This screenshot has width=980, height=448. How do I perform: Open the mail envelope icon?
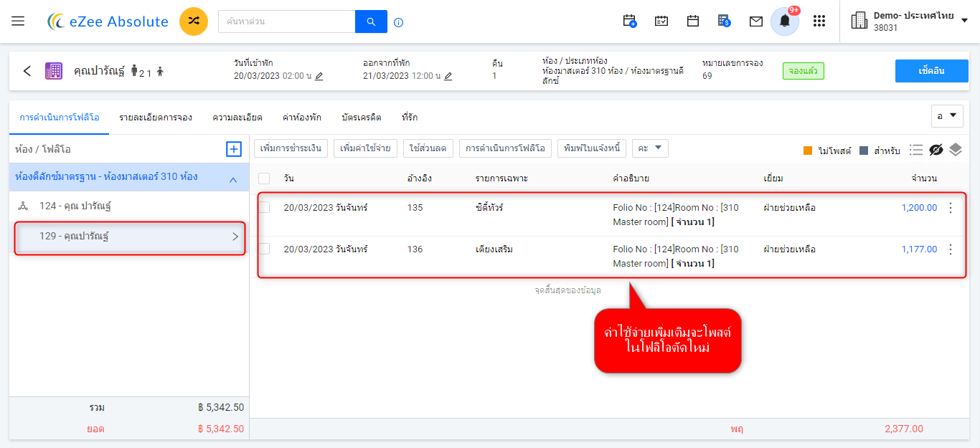click(756, 22)
